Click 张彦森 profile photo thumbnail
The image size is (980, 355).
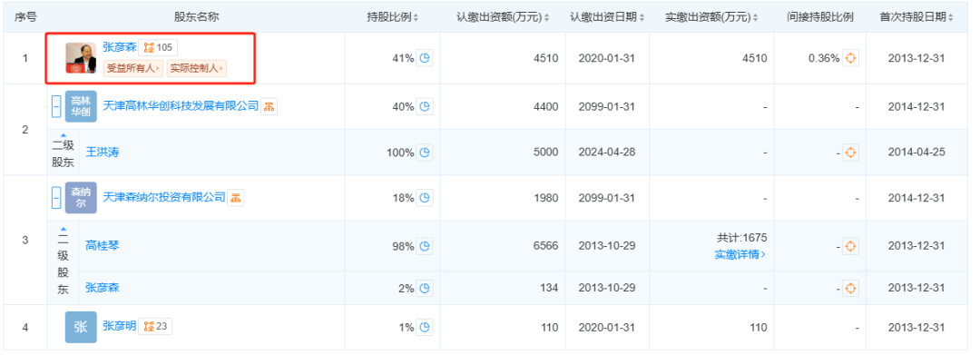coord(82,58)
